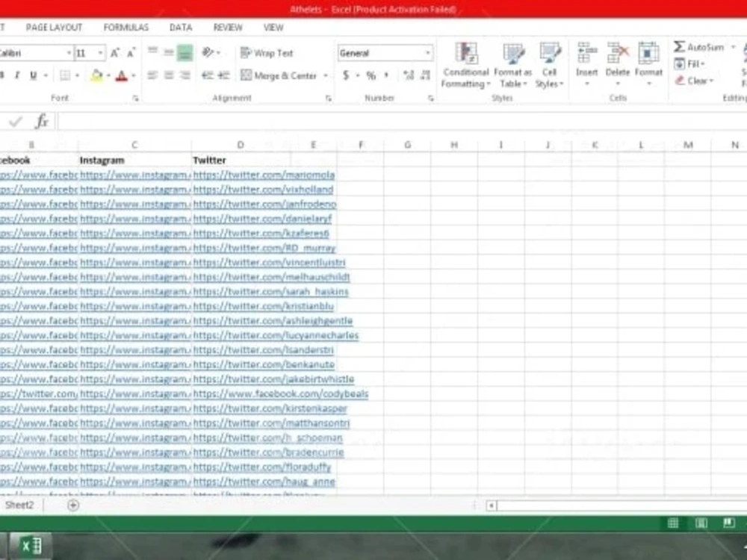Viewport: 747px width, 560px height.
Task: Apply the red Font Color
Action: tap(122, 75)
